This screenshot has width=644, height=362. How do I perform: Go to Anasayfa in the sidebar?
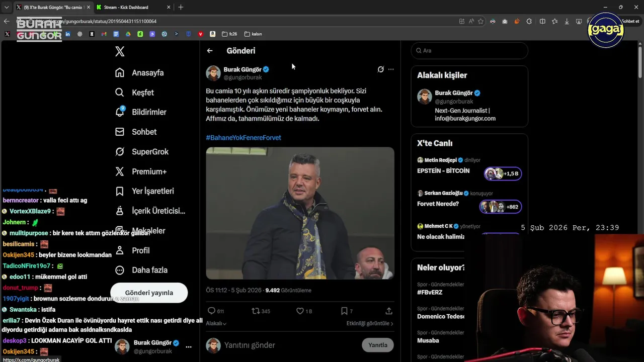coord(139,72)
